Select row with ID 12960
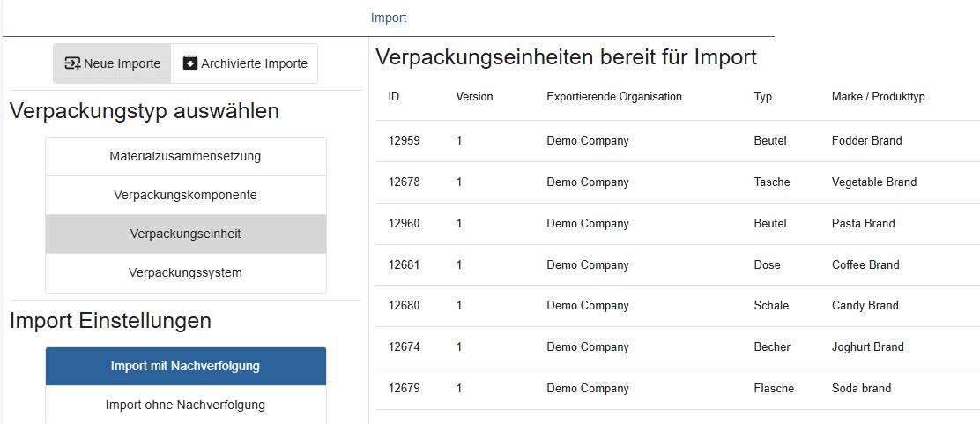This screenshot has height=424, width=980. tap(676, 224)
